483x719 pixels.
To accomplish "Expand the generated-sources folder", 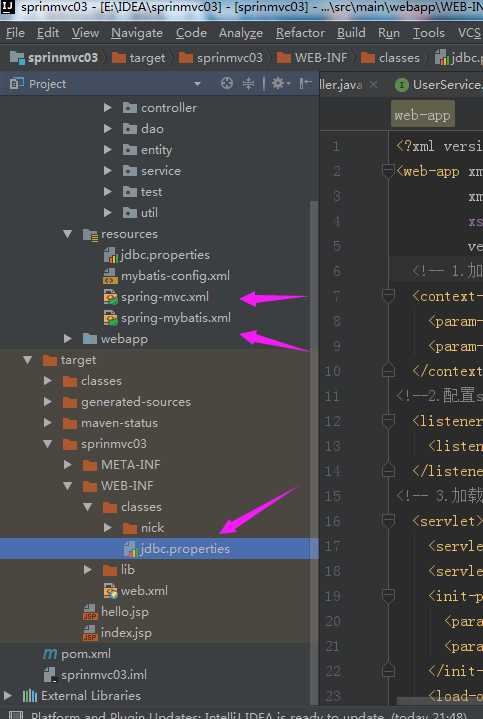I will (x=47, y=402).
